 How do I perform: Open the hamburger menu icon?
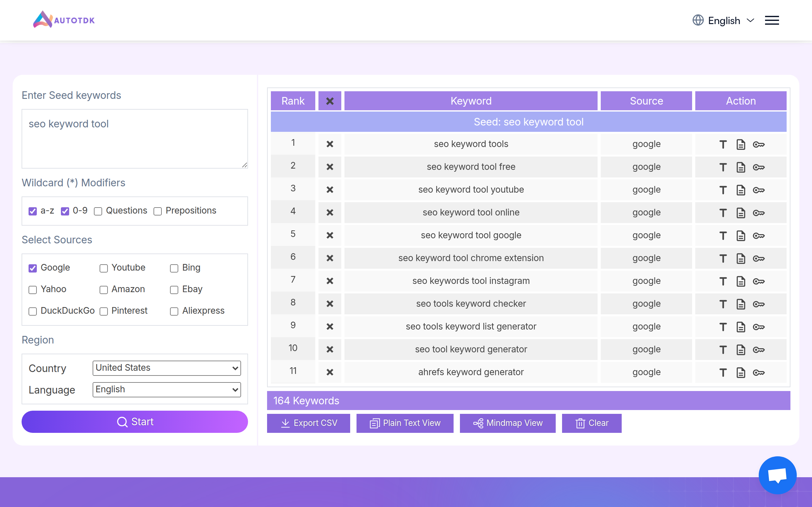[x=772, y=21]
